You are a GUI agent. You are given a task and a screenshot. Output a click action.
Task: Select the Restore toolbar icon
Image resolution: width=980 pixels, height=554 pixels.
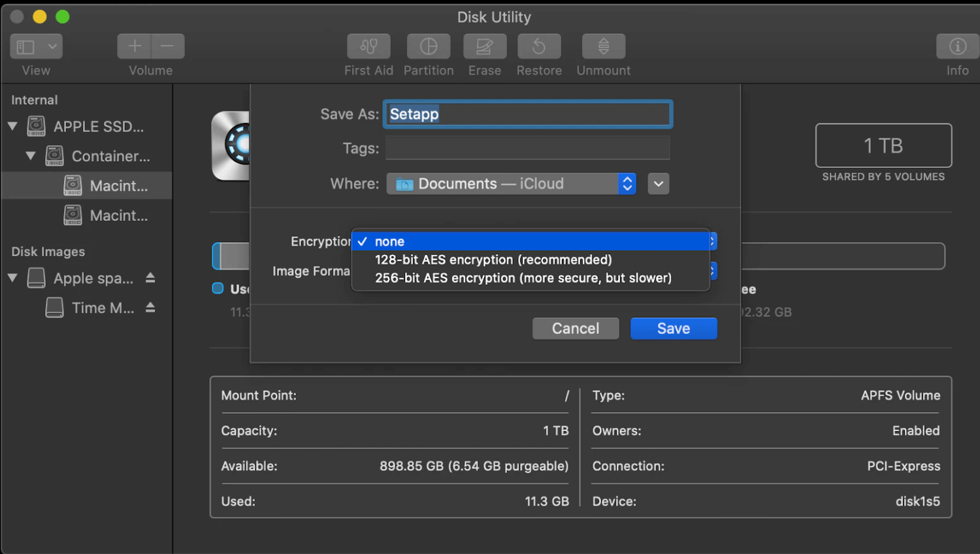(x=539, y=46)
